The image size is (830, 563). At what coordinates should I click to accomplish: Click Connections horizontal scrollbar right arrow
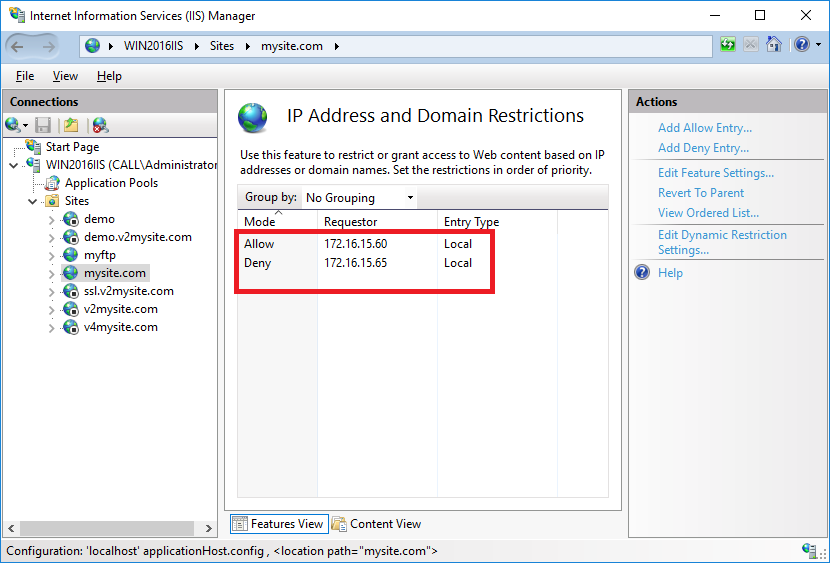209,528
